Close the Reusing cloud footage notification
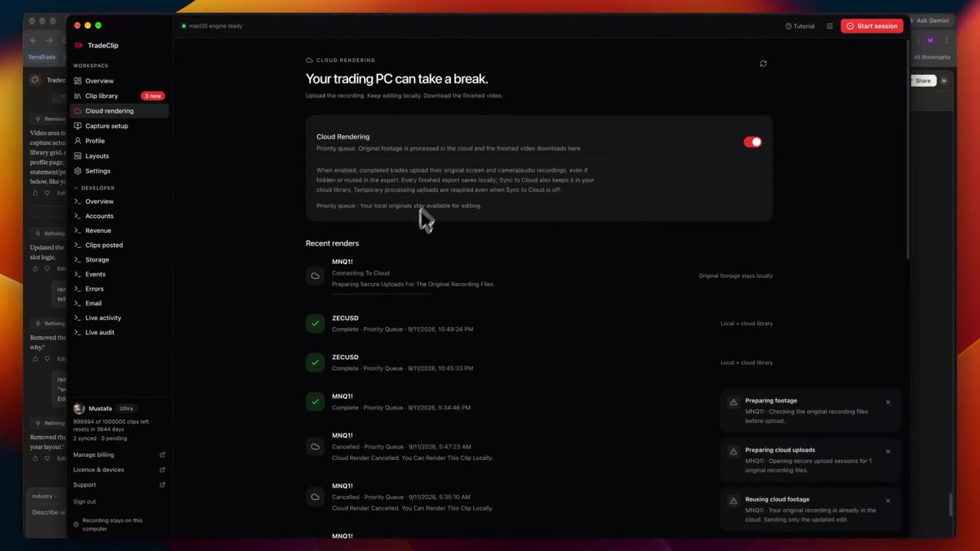The image size is (980, 551). [x=888, y=500]
